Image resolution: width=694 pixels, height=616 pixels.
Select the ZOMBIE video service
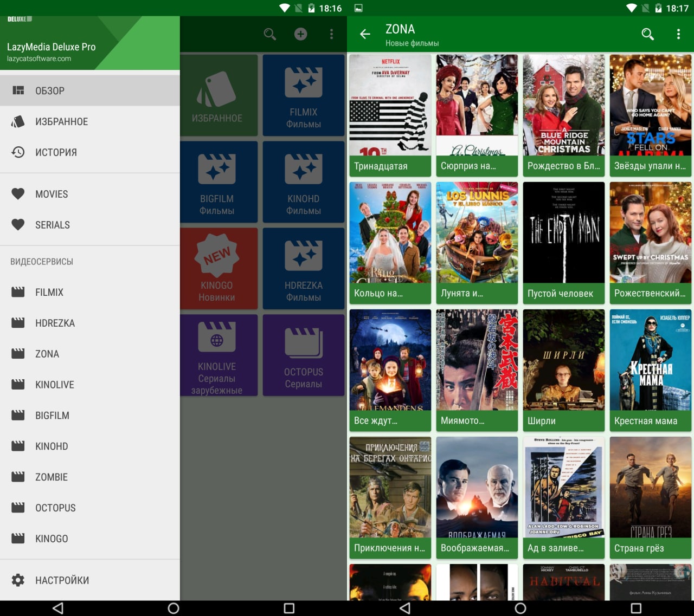[x=90, y=477]
